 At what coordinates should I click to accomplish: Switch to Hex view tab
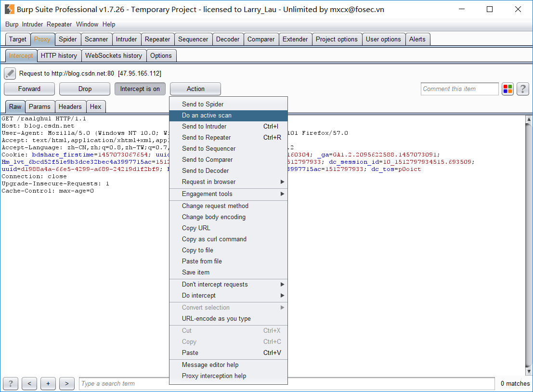[x=95, y=106]
